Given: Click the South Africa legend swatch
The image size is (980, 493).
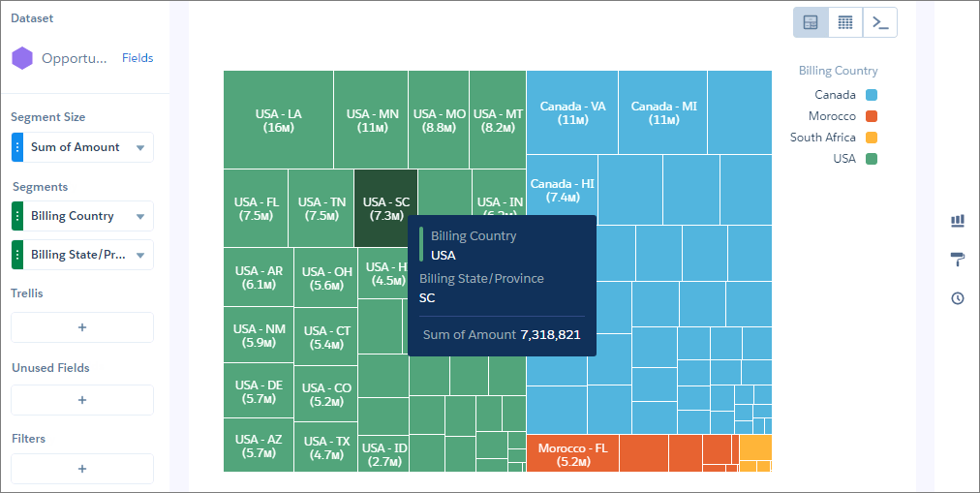Looking at the screenshot, I should coord(872,138).
